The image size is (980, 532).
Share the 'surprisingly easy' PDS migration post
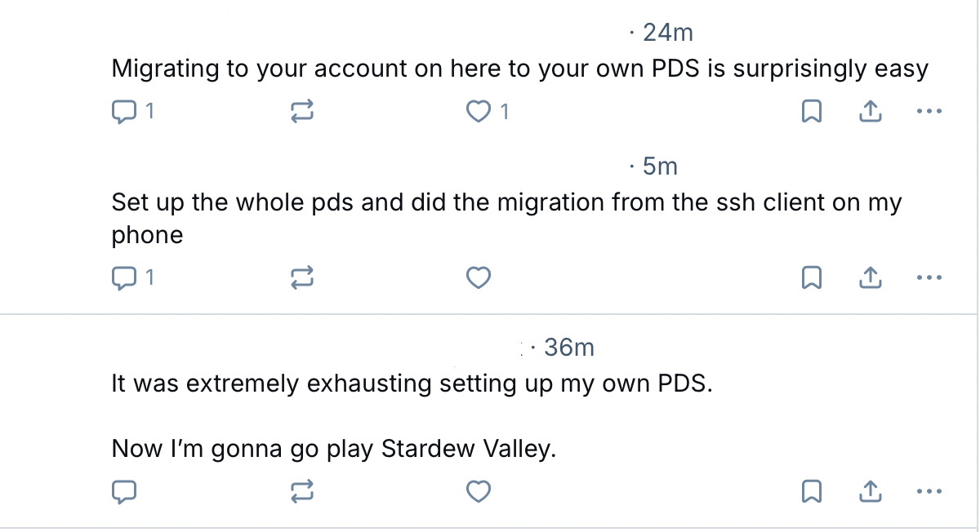871,112
